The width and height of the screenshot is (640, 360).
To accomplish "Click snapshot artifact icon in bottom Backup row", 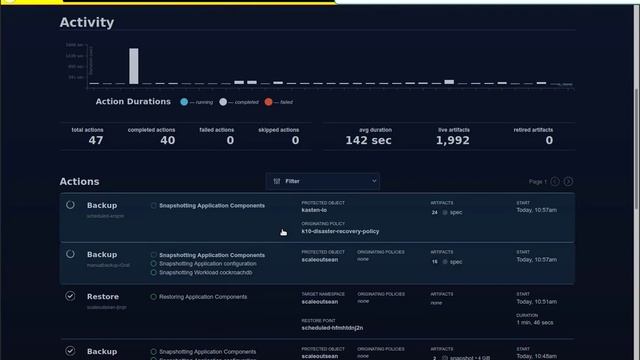I will pyautogui.click(x=445, y=358).
